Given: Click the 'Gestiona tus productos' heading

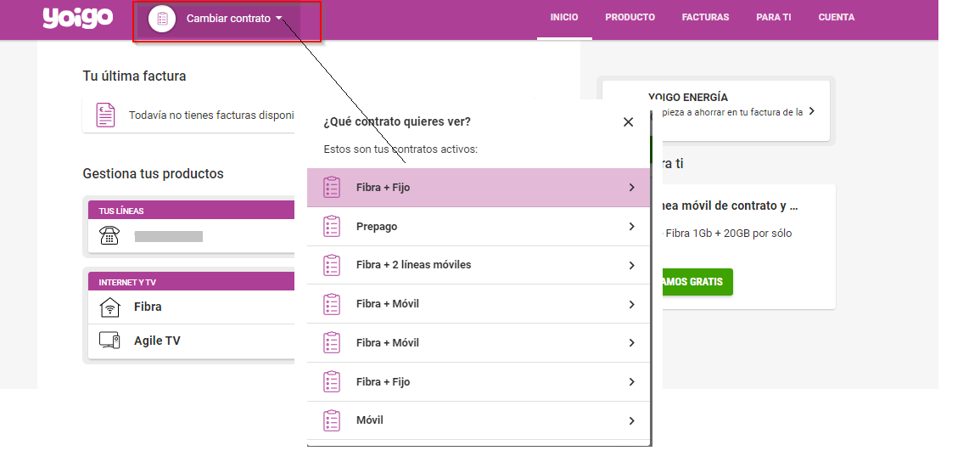Looking at the screenshot, I should click(153, 173).
